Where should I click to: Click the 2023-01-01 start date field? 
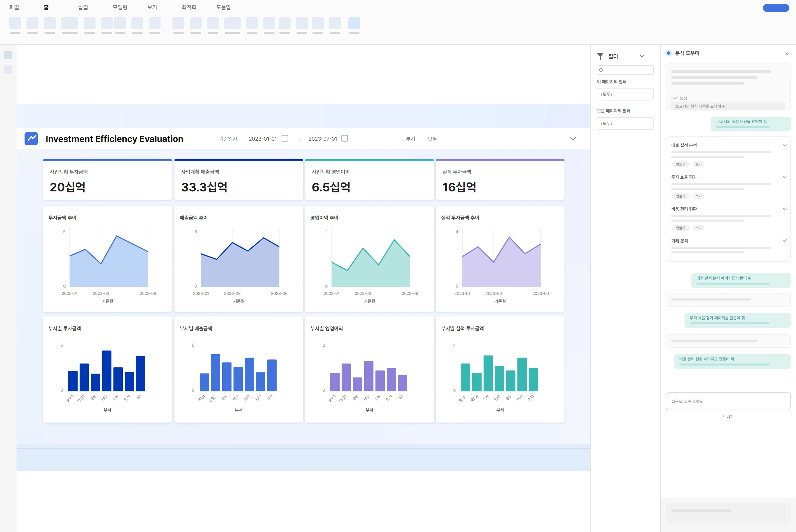pos(263,138)
